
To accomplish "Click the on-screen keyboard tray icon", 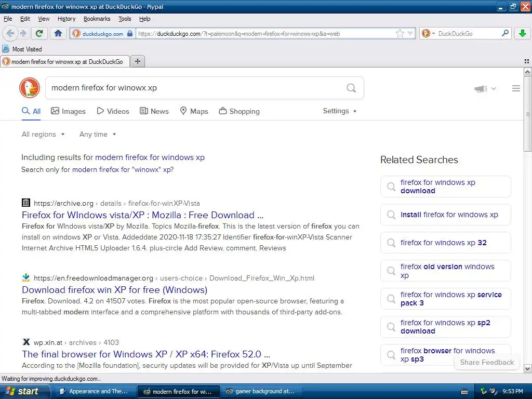I will click(464, 392).
